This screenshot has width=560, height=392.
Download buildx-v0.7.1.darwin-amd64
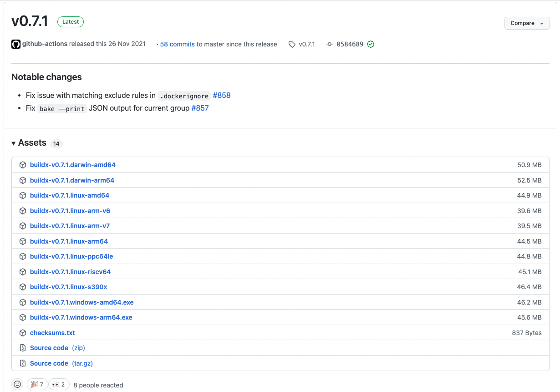click(x=73, y=165)
